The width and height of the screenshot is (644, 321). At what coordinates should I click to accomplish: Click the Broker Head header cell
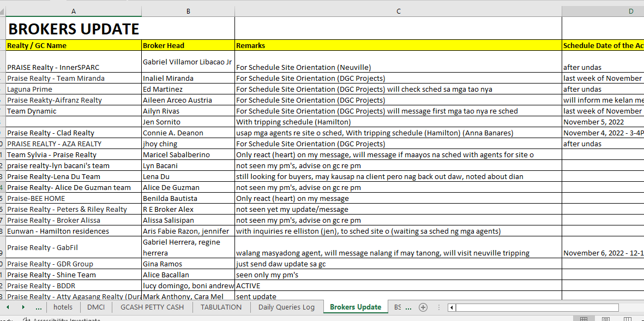click(188, 46)
